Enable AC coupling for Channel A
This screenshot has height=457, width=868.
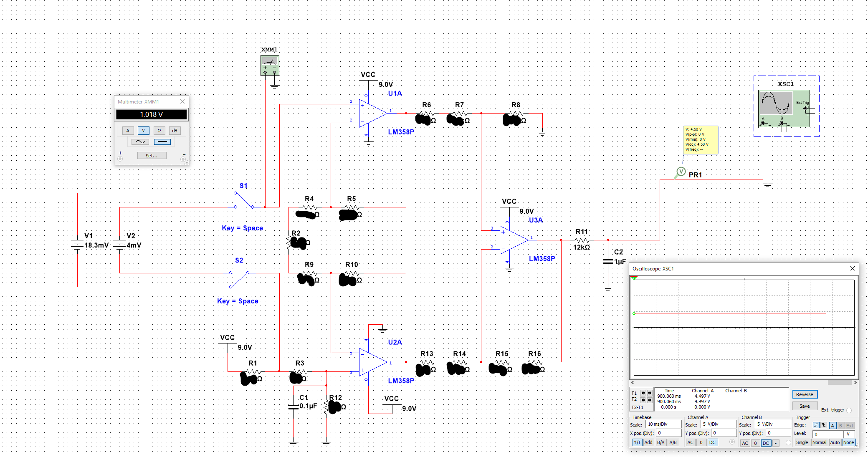click(691, 442)
